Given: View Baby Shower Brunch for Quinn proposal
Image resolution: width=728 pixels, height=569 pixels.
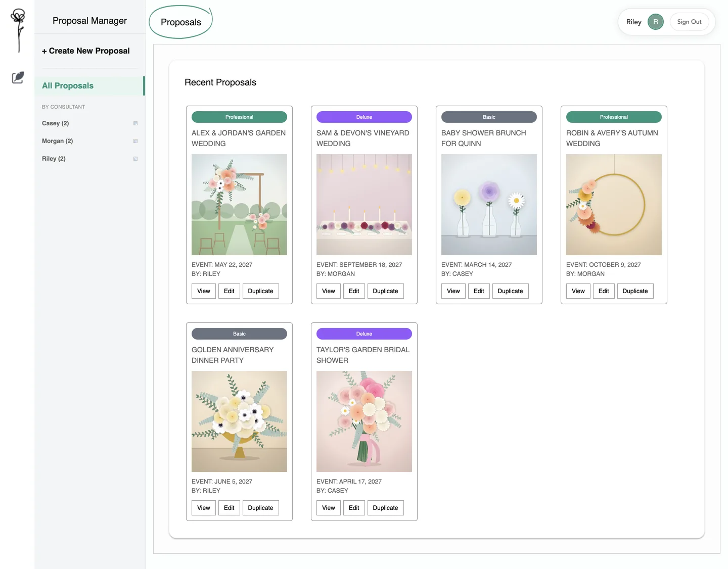Looking at the screenshot, I should [453, 291].
